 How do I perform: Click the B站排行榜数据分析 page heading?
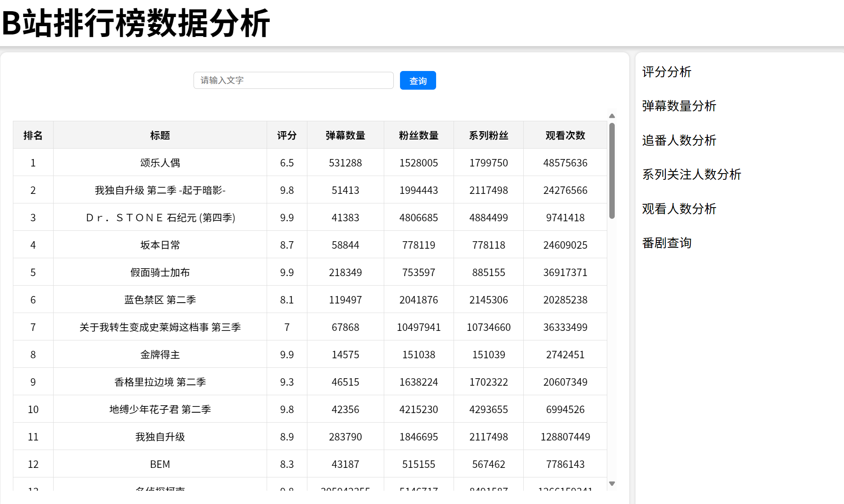[136, 23]
